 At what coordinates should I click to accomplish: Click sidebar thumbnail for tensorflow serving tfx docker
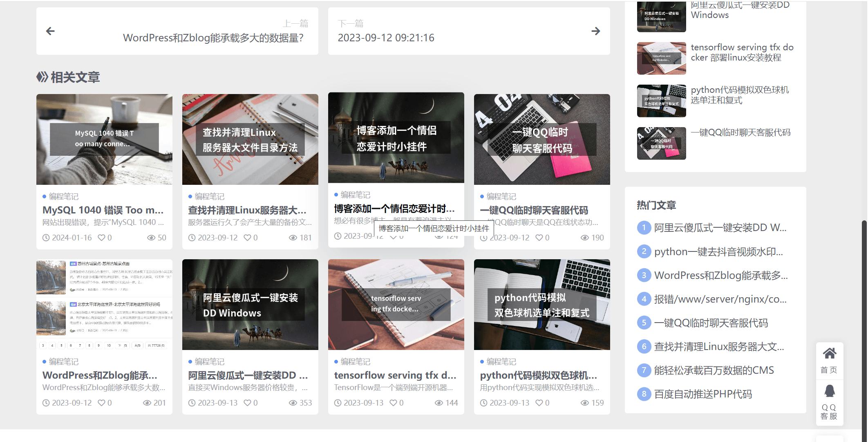[x=661, y=58]
